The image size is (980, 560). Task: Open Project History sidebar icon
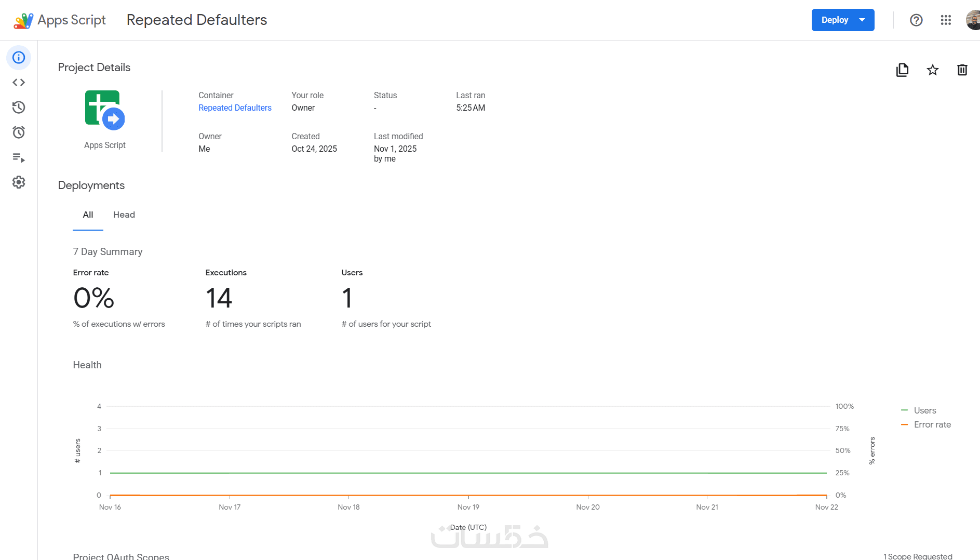tap(19, 108)
